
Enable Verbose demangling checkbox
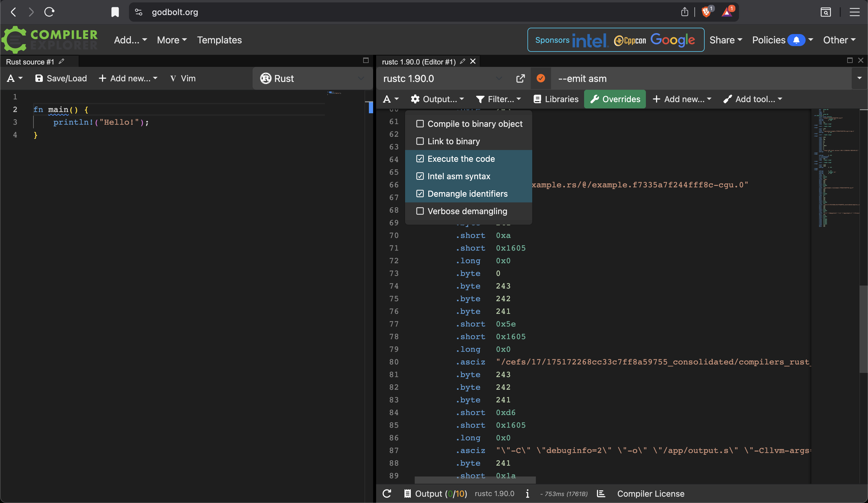420,211
